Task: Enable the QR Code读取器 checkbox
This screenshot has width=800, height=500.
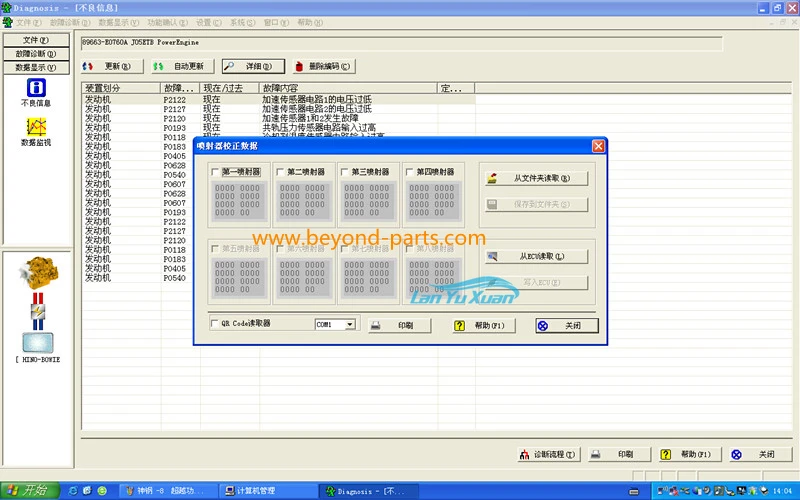Action: 214,323
